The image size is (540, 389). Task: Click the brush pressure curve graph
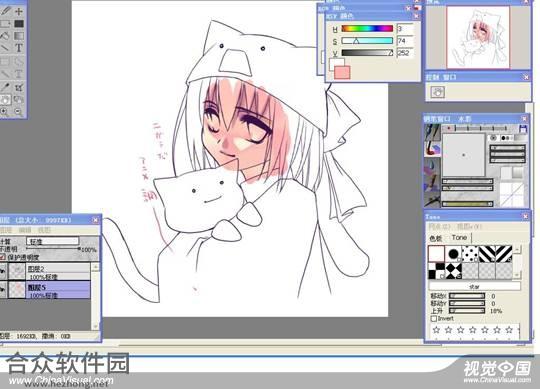coord(513,194)
